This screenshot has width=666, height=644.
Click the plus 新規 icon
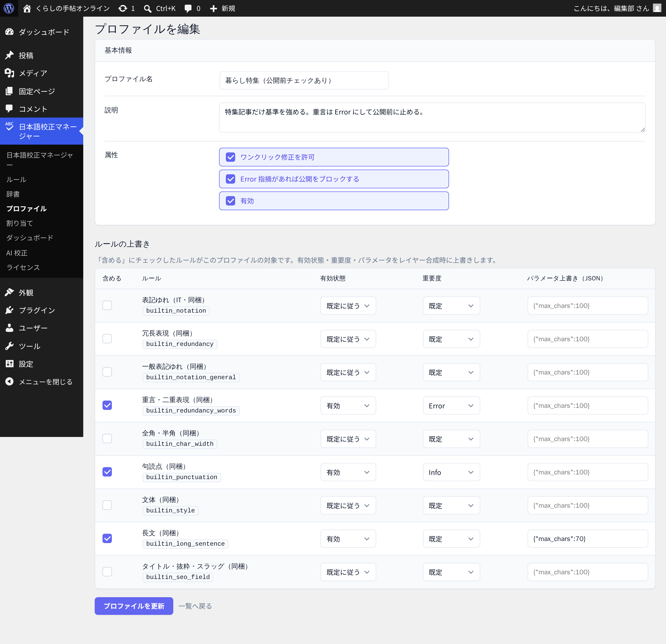click(x=213, y=9)
